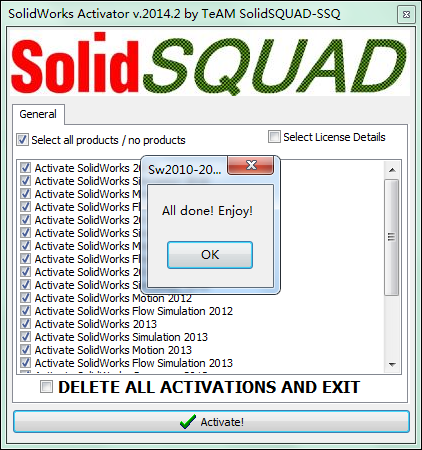Viewport: 422px width, 450px height.
Task: Click the product list scrollbar thumb
Action: pos(392,237)
